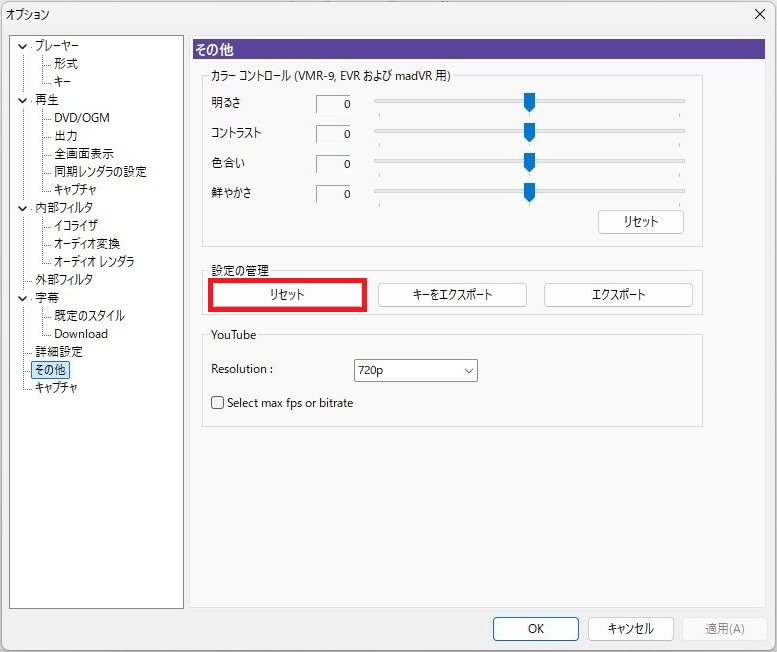This screenshot has height=652, width=777.
Task: Select 既定のスタイル under 字幕
Action: (x=89, y=316)
